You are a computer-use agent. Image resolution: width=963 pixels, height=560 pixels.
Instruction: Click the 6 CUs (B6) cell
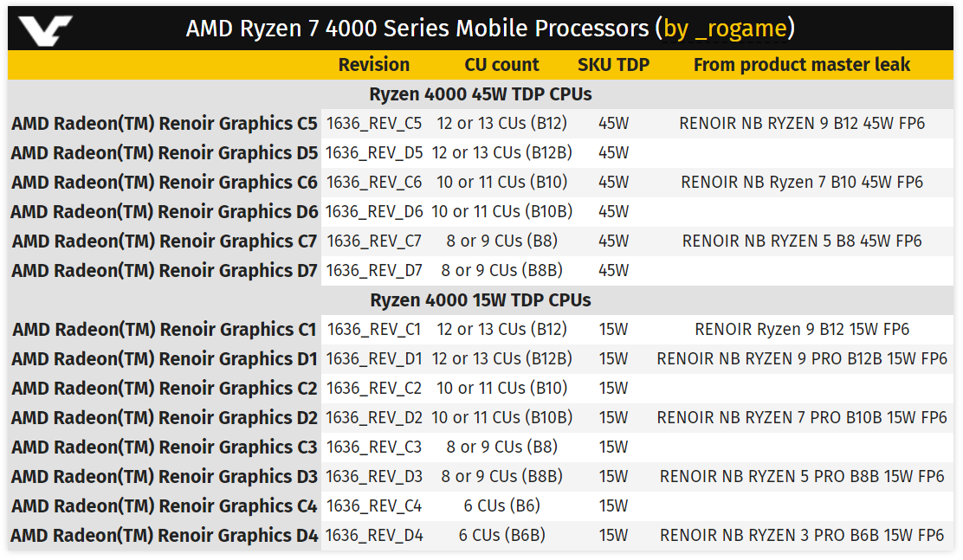coord(501,506)
